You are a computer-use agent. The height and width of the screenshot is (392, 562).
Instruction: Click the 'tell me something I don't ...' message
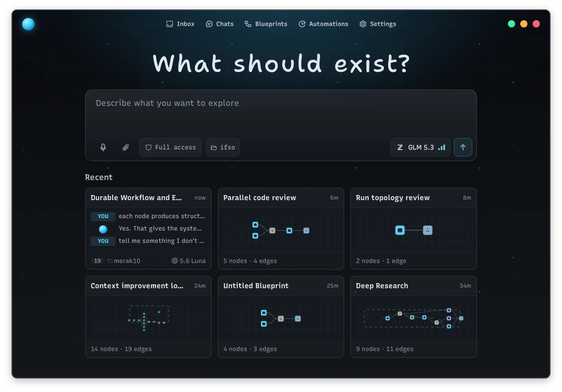pos(161,241)
